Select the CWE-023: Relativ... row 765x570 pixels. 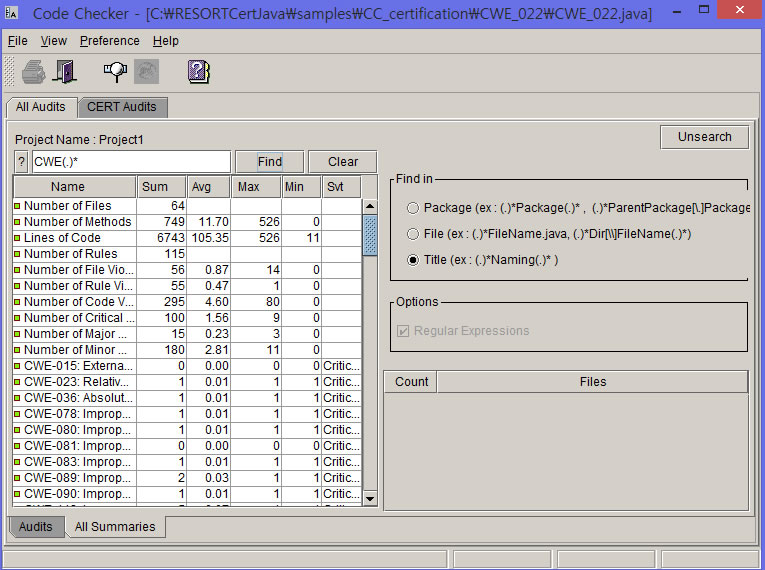click(187, 382)
